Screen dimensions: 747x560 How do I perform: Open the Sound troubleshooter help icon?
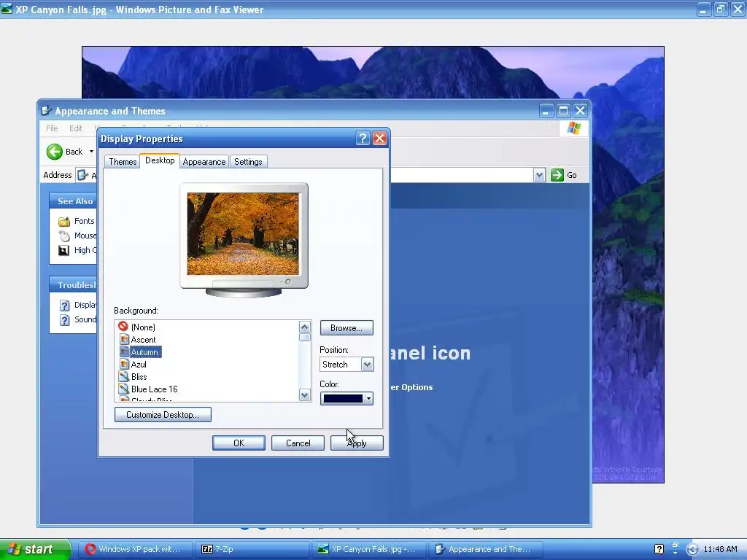click(64, 320)
